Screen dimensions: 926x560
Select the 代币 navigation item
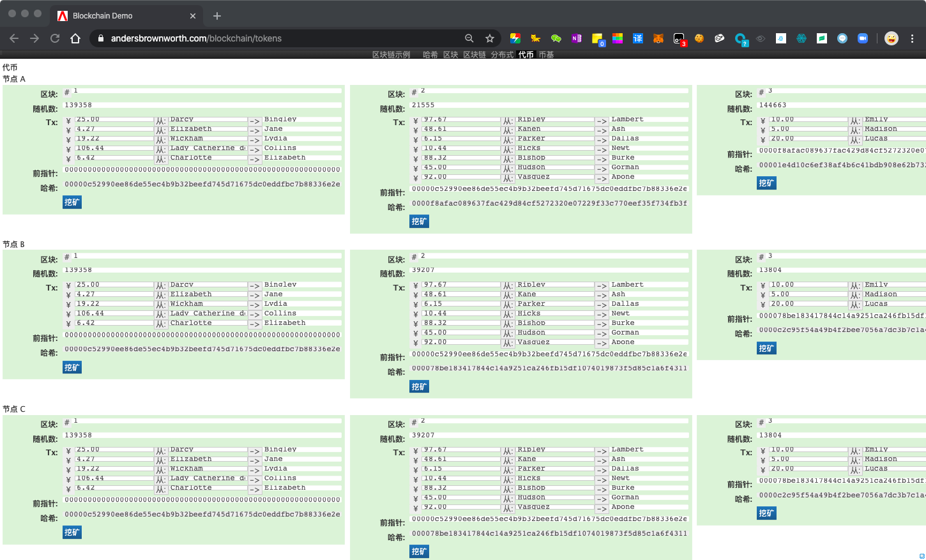526,55
